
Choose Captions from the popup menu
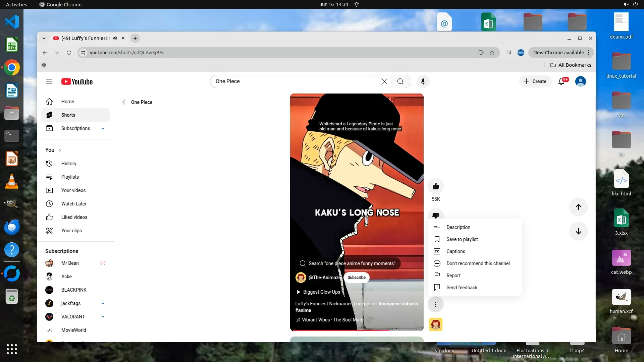click(455, 251)
